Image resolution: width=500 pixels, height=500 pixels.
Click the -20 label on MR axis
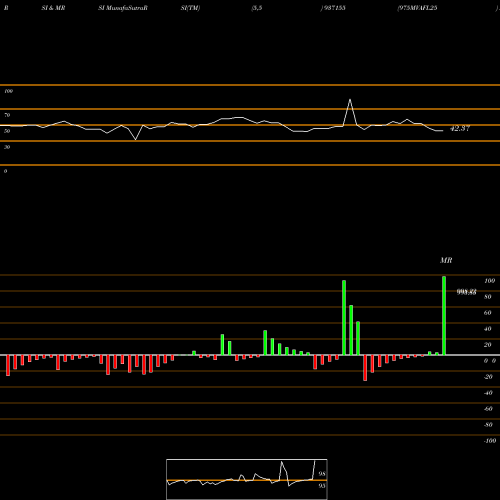488,377
